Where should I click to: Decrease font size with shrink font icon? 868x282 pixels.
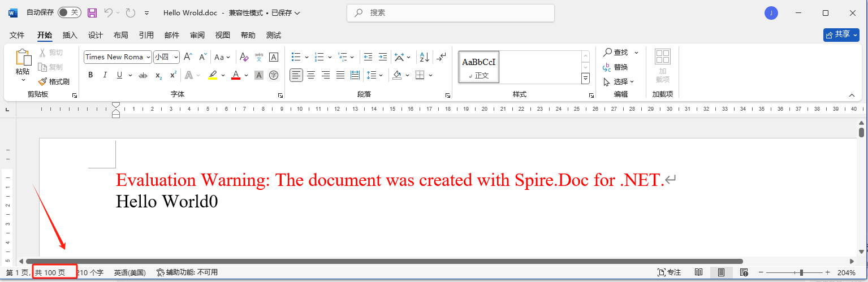point(203,57)
